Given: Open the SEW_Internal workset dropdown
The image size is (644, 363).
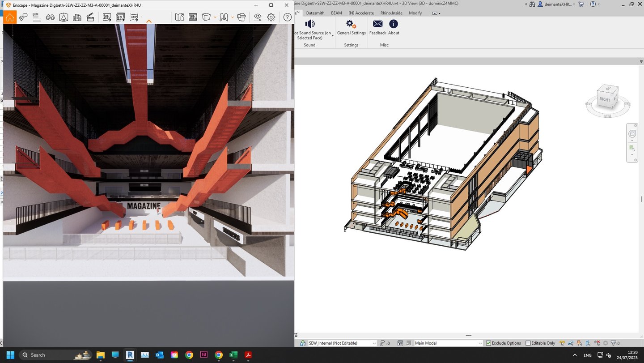Looking at the screenshot, I should click(374, 343).
